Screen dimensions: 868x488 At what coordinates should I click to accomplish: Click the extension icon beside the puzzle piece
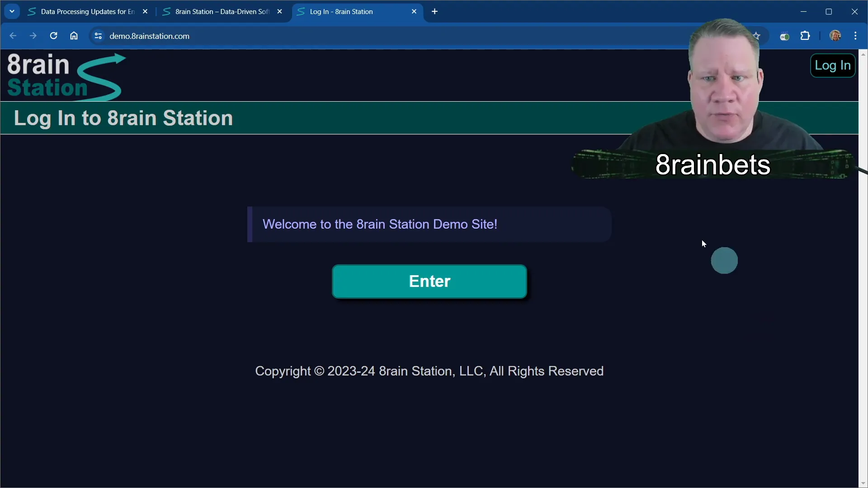tap(784, 36)
